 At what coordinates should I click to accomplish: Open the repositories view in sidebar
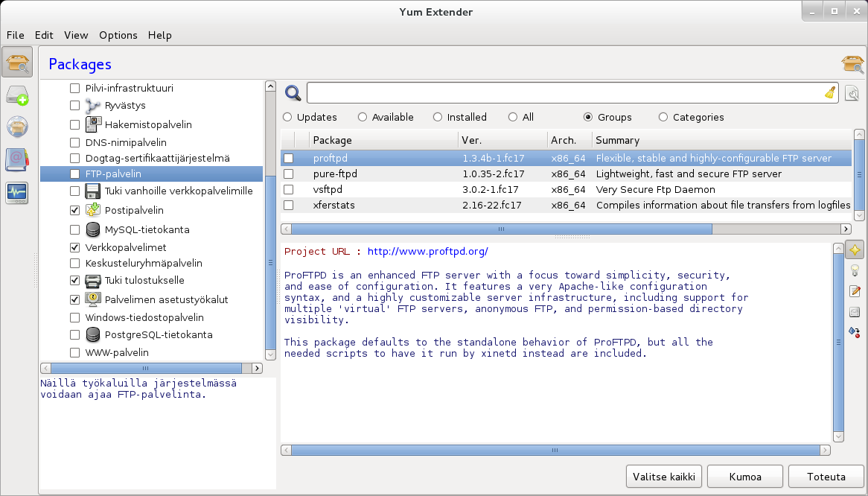(x=17, y=127)
